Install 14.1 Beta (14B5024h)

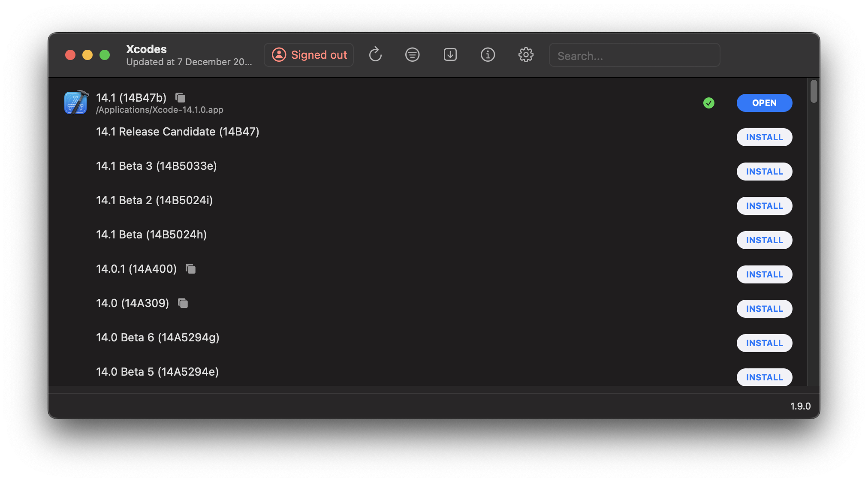coord(764,240)
